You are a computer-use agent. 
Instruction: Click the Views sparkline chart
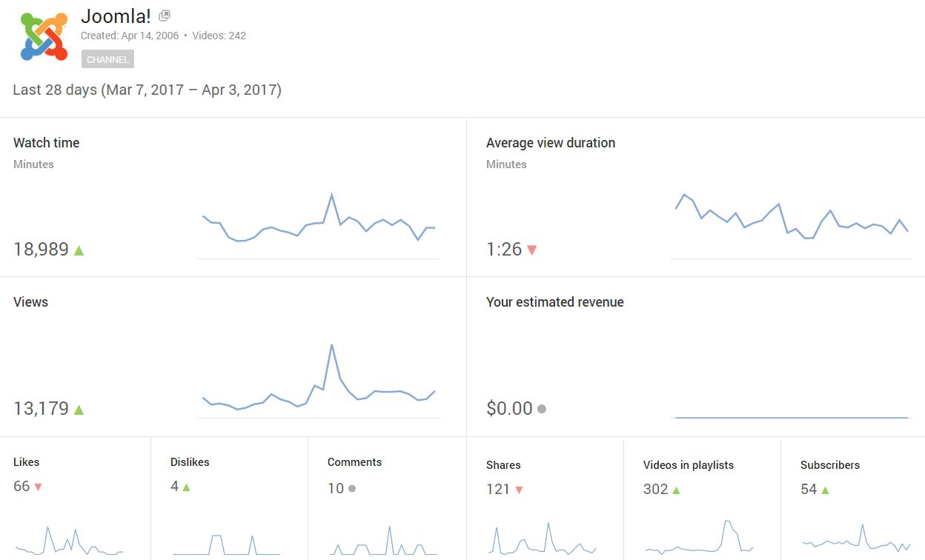click(x=319, y=381)
